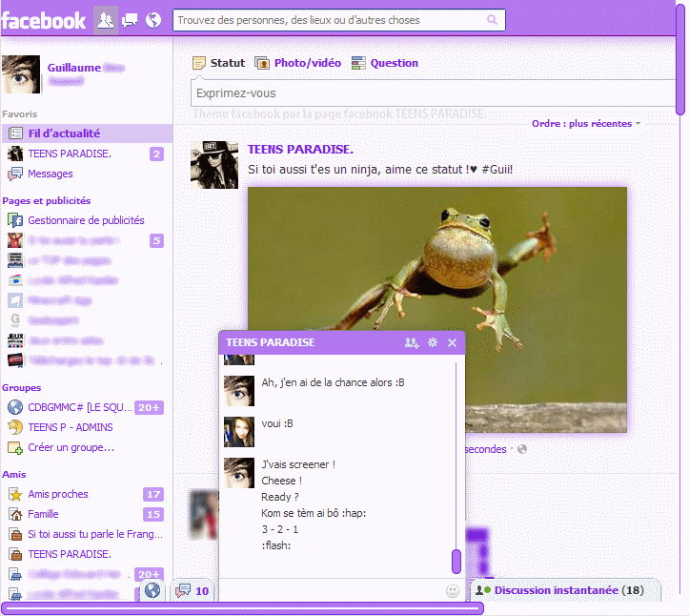689x616 pixels.
Task: Click the Amis proches star icon
Action: (x=15, y=494)
